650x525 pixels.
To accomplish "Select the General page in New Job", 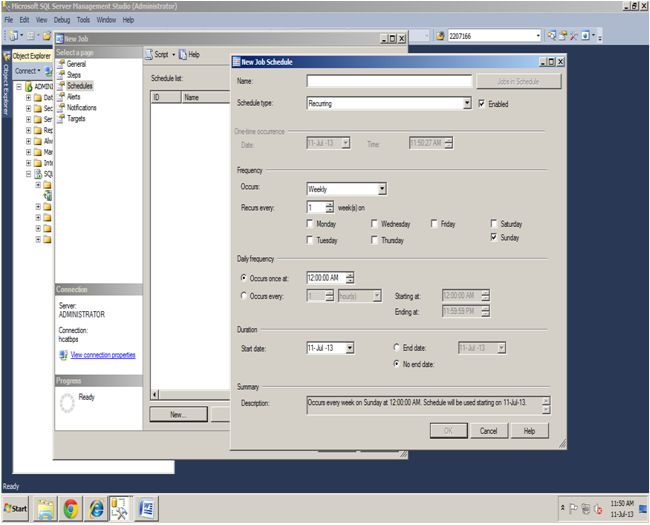I will (x=76, y=64).
